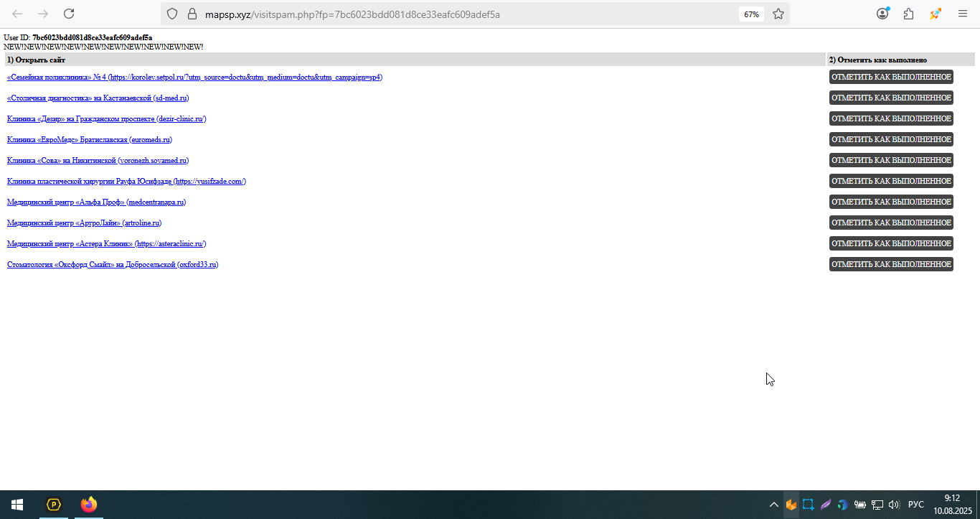
Task: Check battery power status icon
Action: coord(859,505)
